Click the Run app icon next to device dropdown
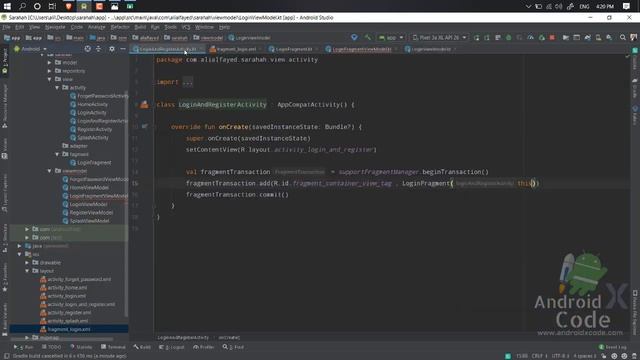The width and height of the screenshot is (640, 360). (x=476, y=38)
